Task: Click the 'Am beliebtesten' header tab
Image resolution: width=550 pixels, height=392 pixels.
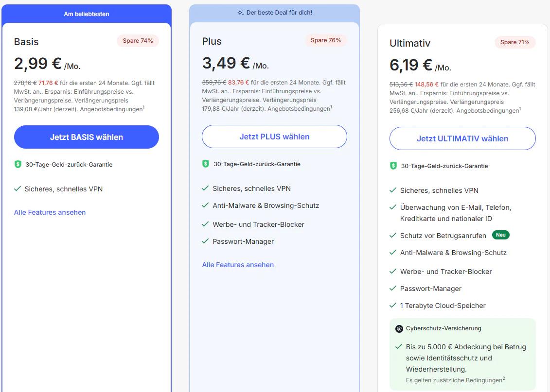Action: [87, 14]
